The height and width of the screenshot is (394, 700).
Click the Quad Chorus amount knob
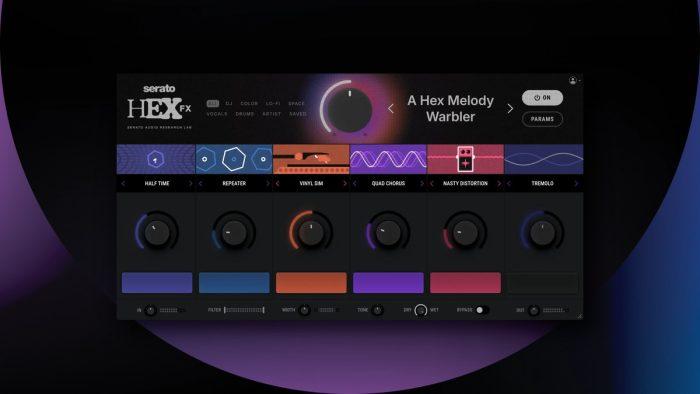click(x=388, y=232)
